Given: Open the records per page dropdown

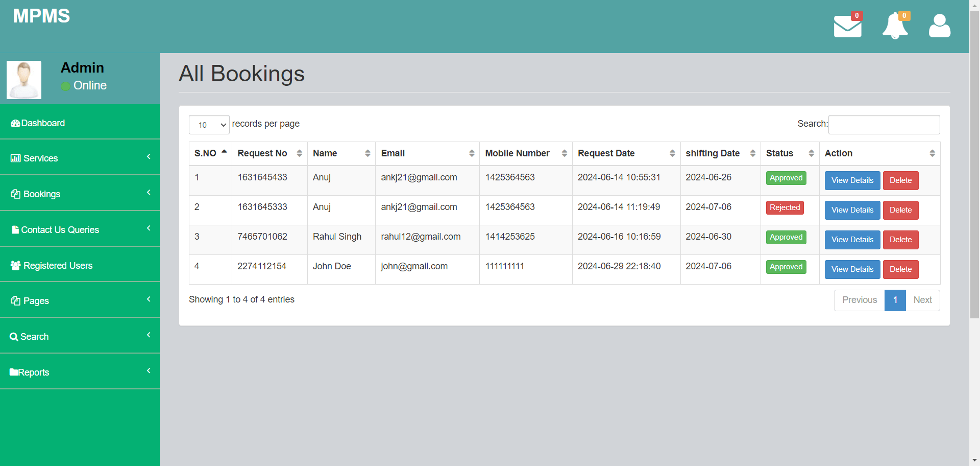Looking at the screenshot, I should (209, 124).
